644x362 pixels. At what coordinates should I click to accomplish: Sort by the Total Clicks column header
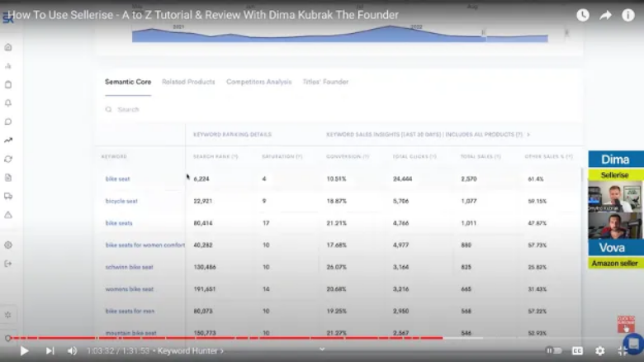[x=414, y=157]
